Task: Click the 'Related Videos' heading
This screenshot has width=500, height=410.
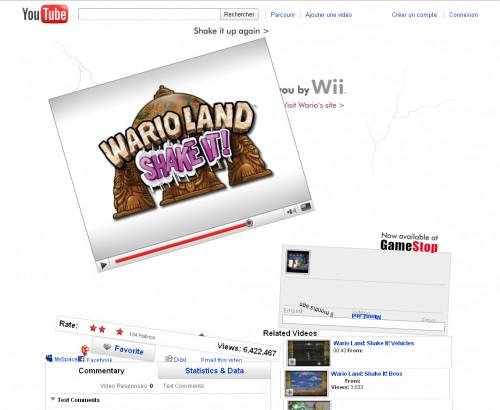Action: [x=290, y=333]
